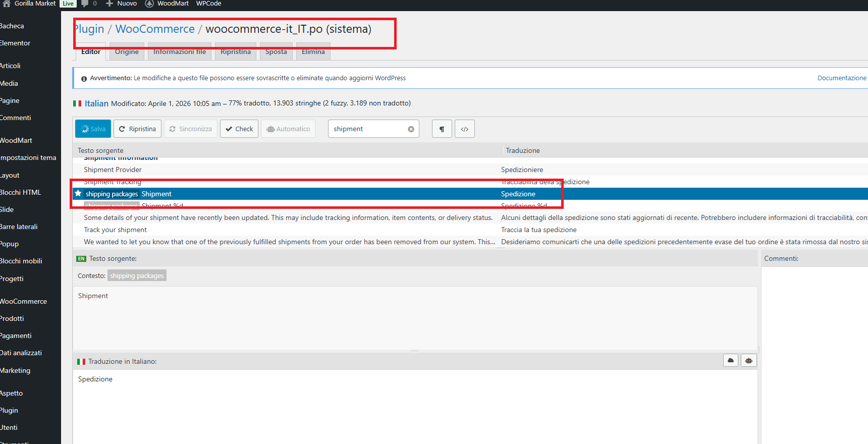This screenshot has width=868, height=444.
Task: Open Elementor in the sidebar
Action: click(x=15, y=43)
